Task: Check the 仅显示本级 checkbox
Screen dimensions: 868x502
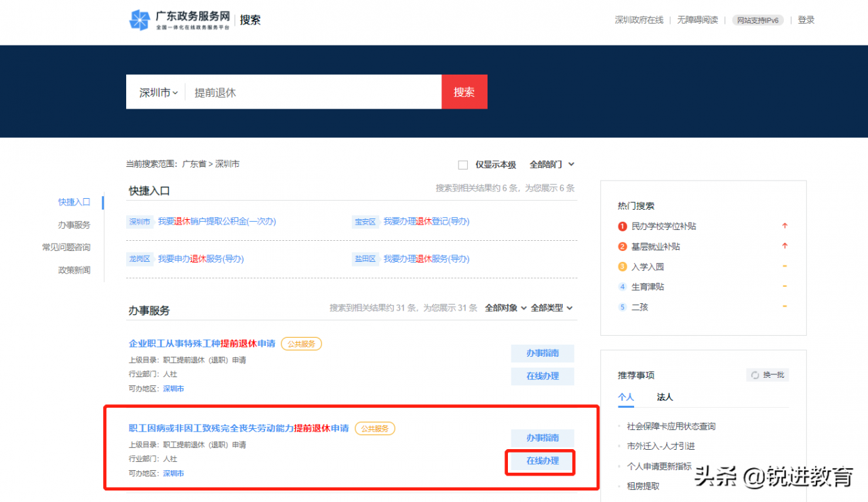Action: pyautogui.click(x=463, y=164)
